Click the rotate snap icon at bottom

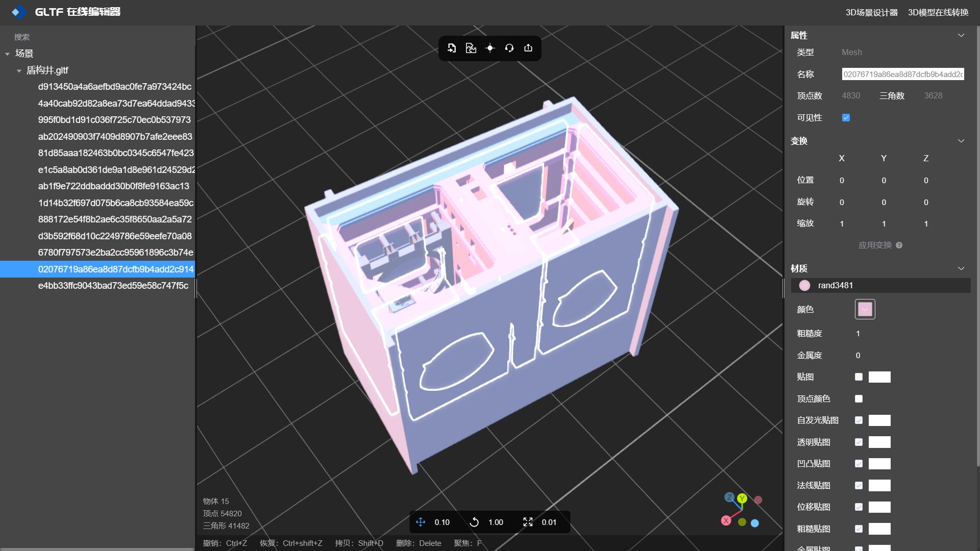coord(474,522)
